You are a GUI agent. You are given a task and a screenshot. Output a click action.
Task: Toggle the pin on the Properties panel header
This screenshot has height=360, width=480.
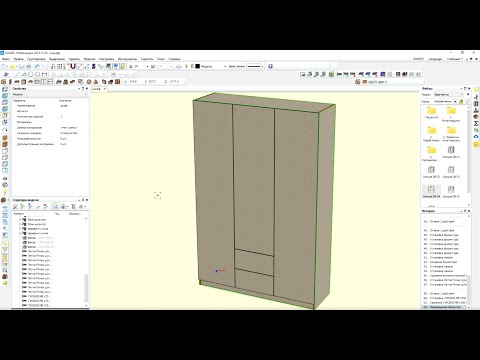[x=83, y=89]
